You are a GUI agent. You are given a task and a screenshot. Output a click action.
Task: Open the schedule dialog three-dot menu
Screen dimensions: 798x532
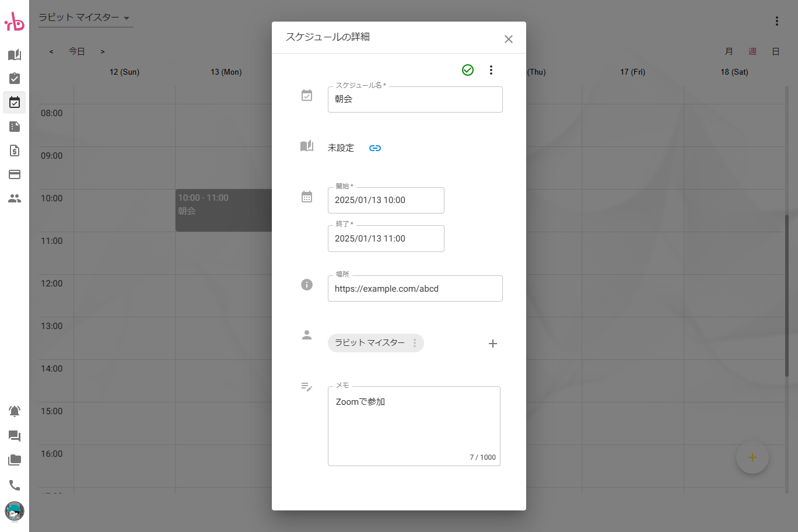pyautogui.click(x=491, y=70)
